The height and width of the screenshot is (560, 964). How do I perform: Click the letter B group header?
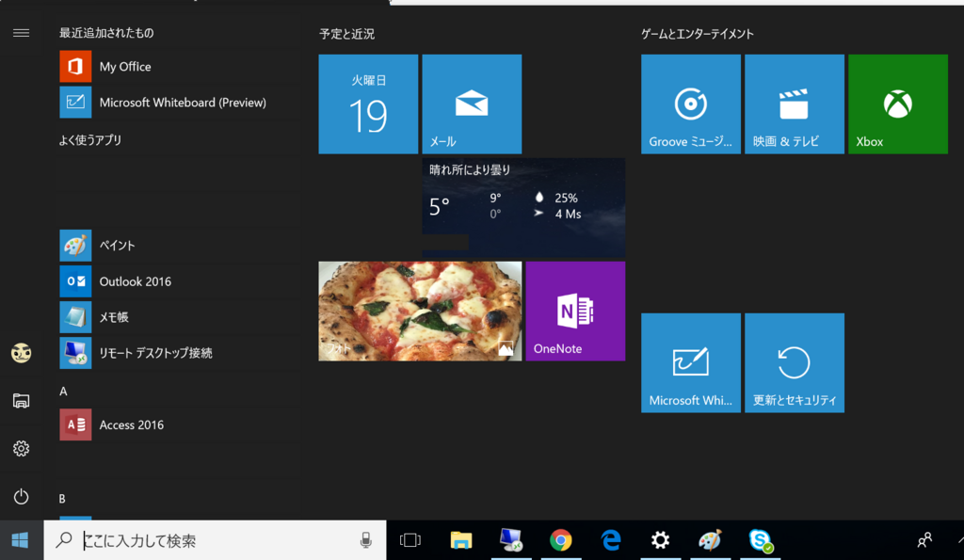(62, 499)
